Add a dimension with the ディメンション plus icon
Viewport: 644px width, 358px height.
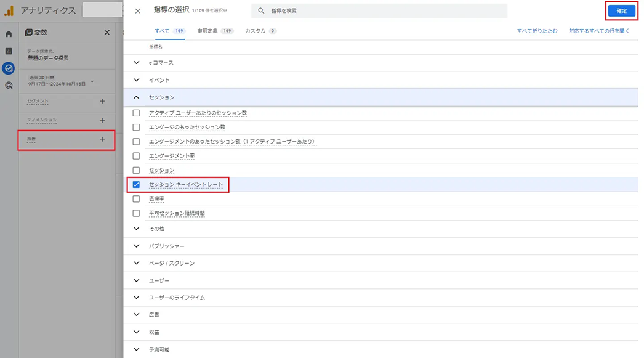(102, 120)
